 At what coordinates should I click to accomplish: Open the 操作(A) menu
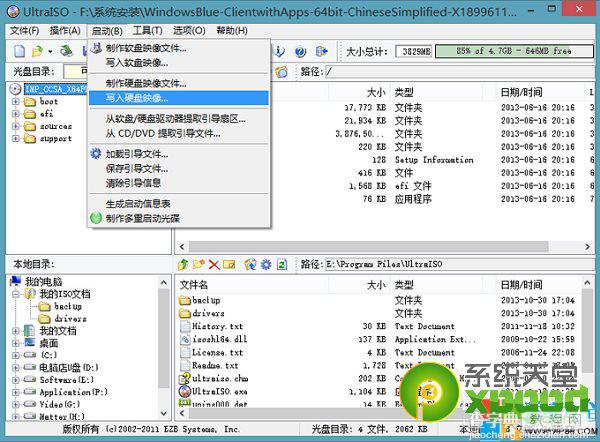click(65, 31)
